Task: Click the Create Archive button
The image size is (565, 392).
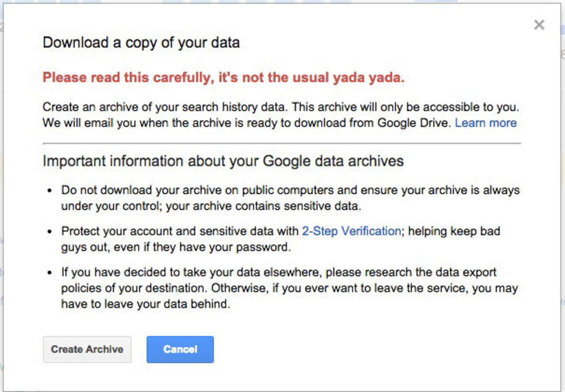Action: pyautogui.click(x=87, y=349)
